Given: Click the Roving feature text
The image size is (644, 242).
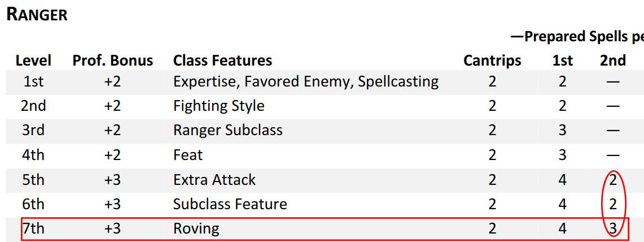Looking at the screenshot, I should [x=196, y=229].
